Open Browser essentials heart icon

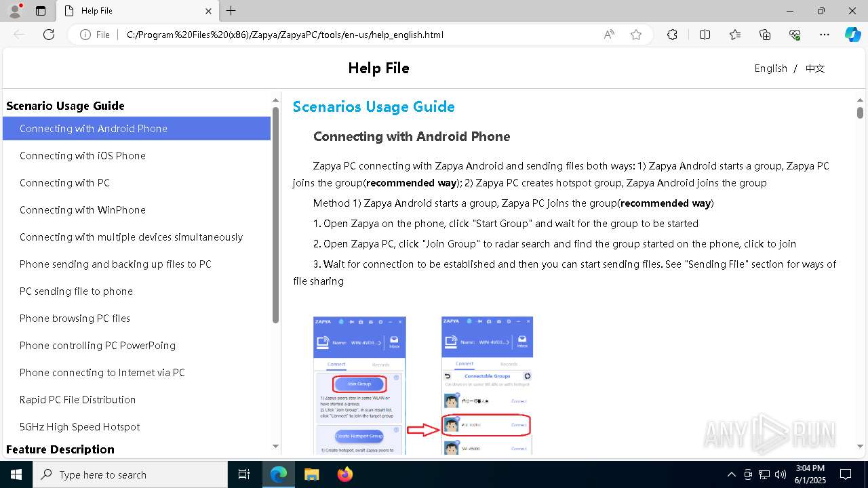point(795,35)
